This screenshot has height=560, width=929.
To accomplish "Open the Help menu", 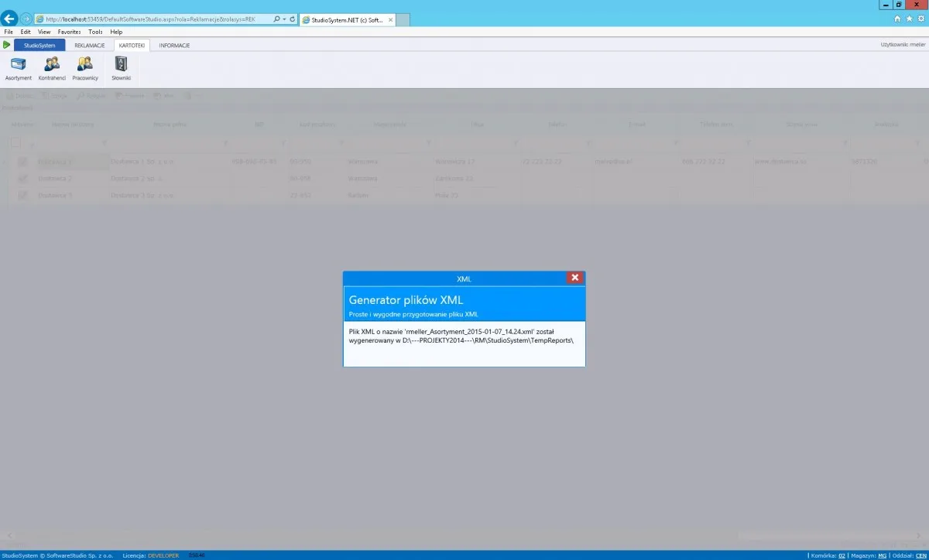I will [116, 32].
